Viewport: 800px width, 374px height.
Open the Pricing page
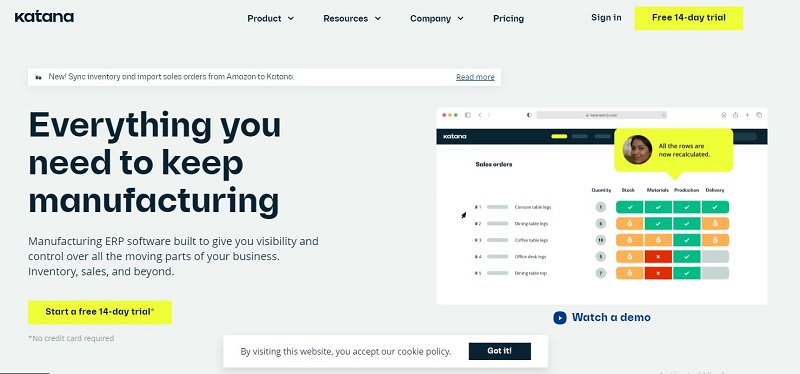click(x=508, y=18)
